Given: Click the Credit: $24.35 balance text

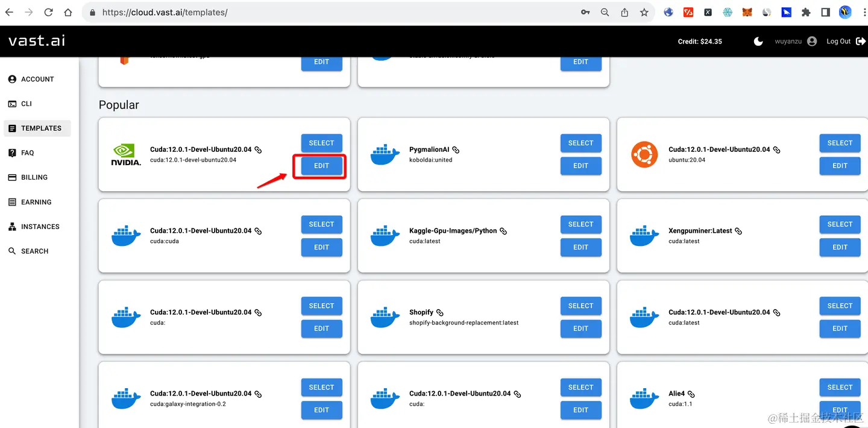Looking at the screenshot, I should 700,42.
